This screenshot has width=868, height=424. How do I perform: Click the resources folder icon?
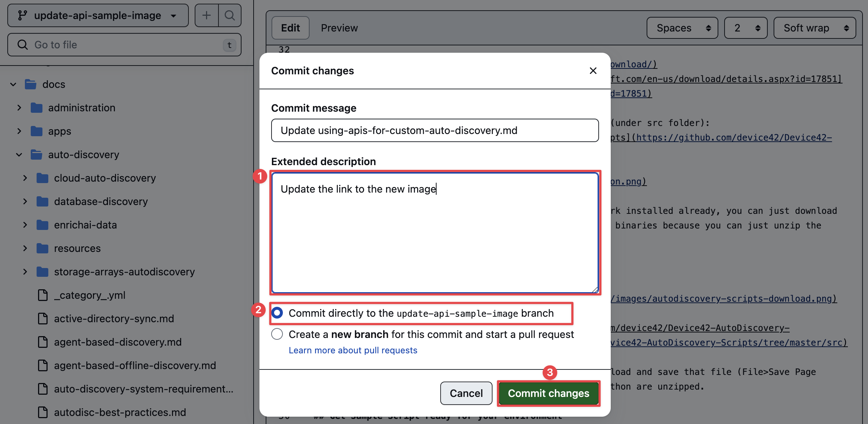(42, 248)
